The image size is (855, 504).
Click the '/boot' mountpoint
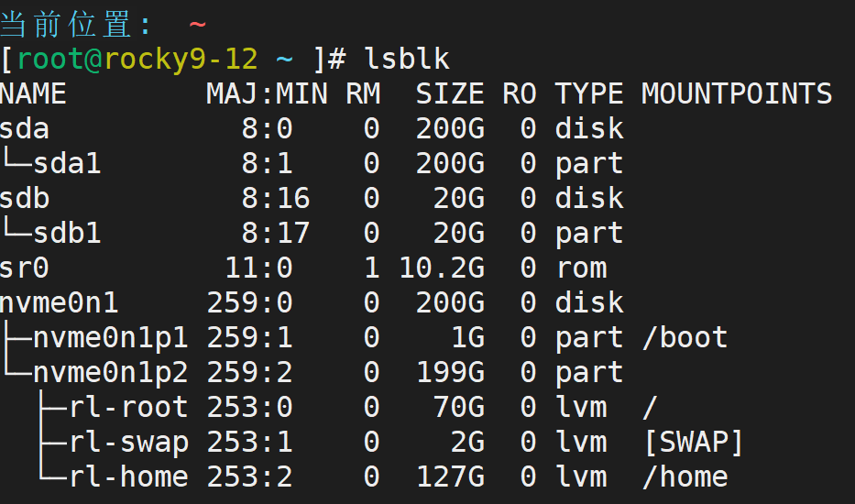[x=685, y=337]
